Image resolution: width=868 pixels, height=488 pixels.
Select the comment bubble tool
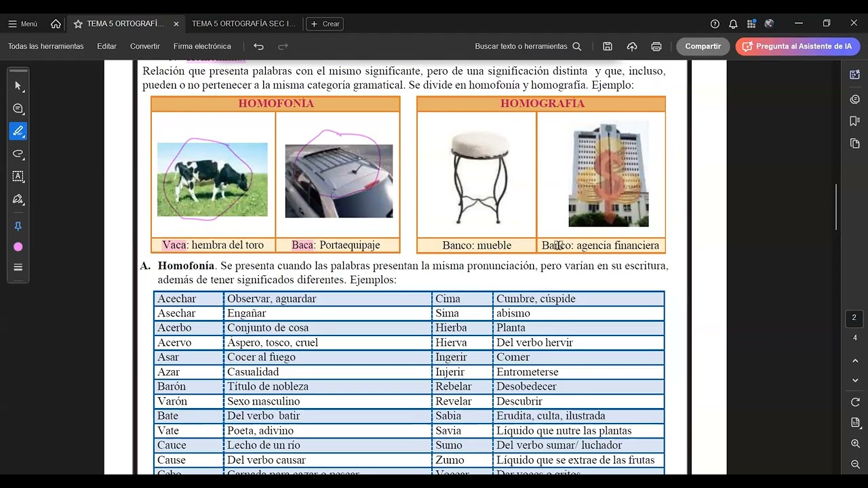(18, 108)
